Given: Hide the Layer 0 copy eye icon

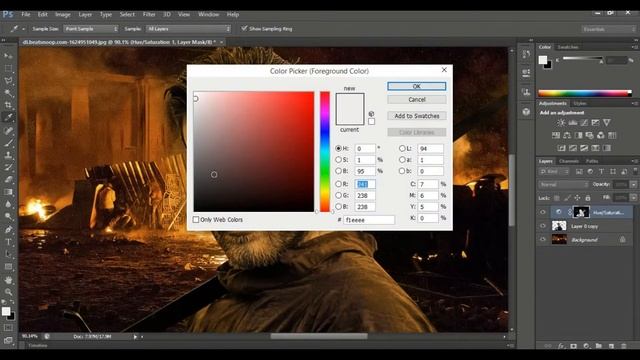Looking at the screenshot, I should point(543,226).
